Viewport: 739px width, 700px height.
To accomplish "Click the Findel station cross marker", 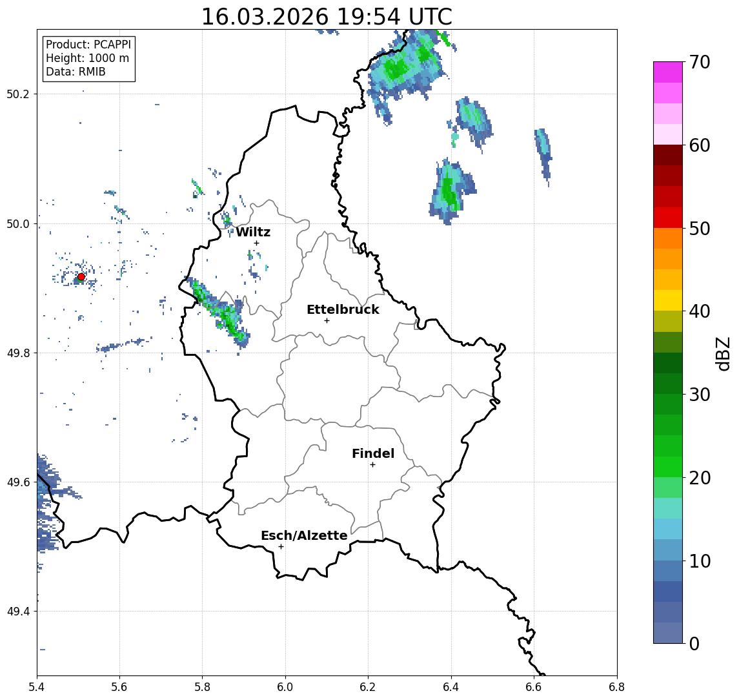I will click(372, 465).
